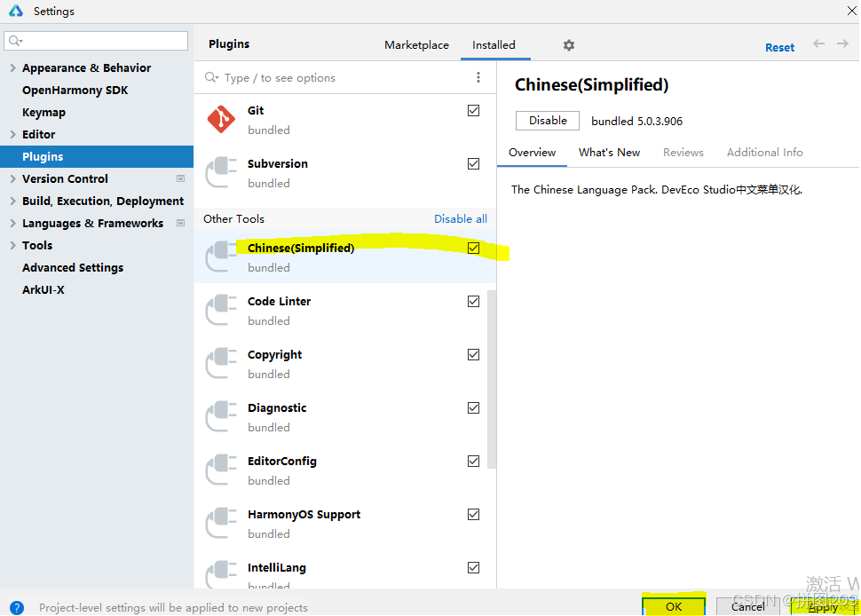Click the Git plugin icon

pos(221,119)
